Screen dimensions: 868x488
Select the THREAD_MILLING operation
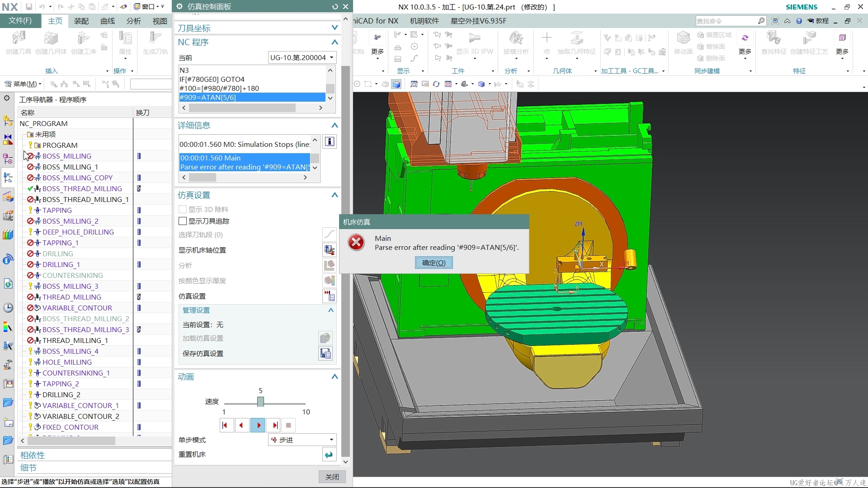(72, 297)
